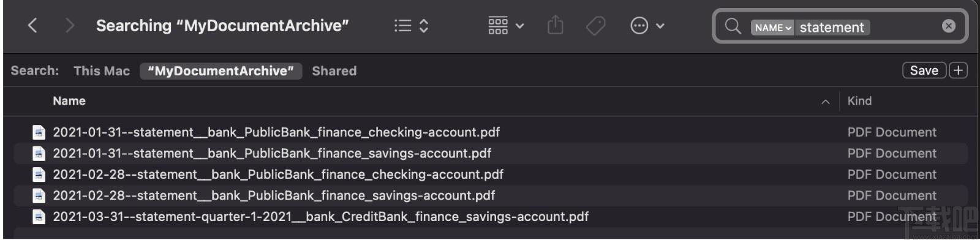Click the Share icon in toolbar
Viewport: 980px width, 240px height.
coord(555,26)
